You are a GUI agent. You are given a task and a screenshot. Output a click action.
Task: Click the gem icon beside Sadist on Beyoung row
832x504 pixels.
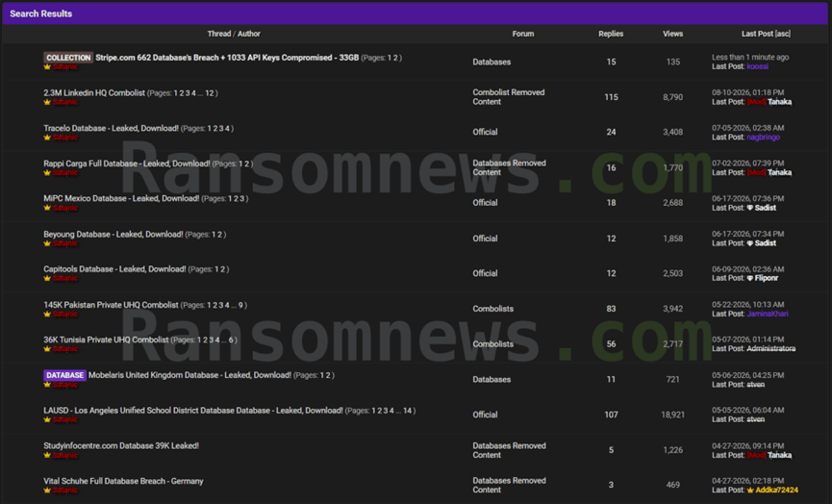(749, 243)
